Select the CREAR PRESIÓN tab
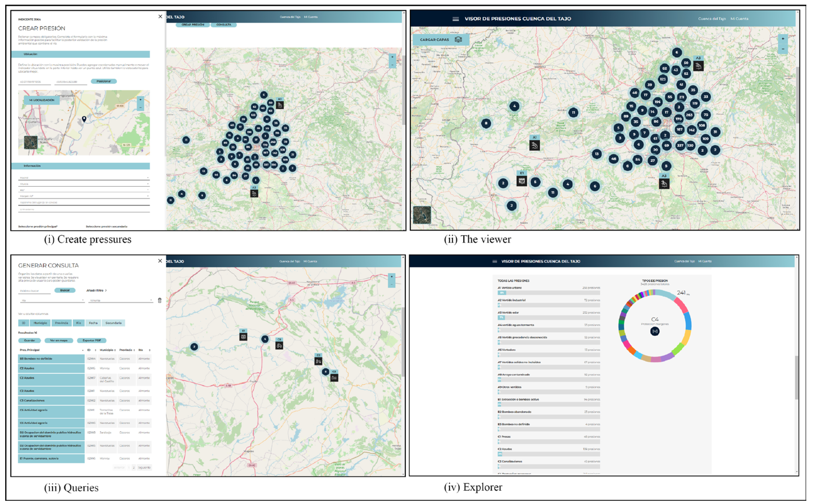813x504 pixels. 193,25
